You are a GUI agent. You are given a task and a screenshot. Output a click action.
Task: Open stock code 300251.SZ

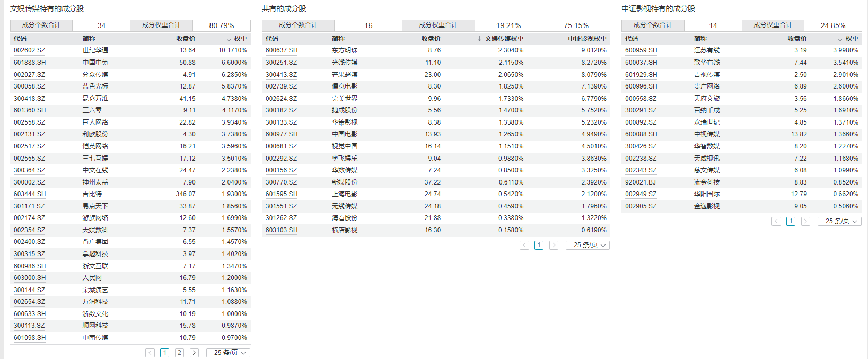282,63
